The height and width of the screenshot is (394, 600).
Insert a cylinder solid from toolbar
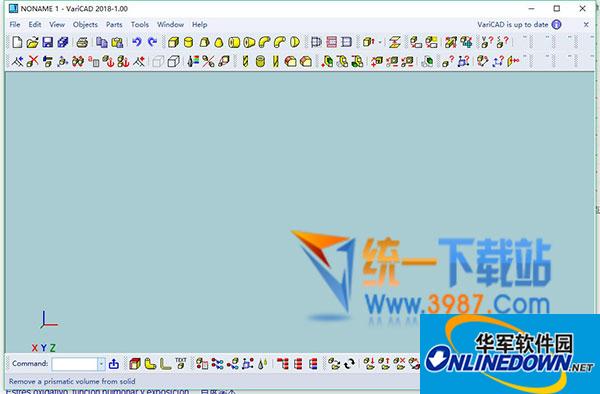188,42
